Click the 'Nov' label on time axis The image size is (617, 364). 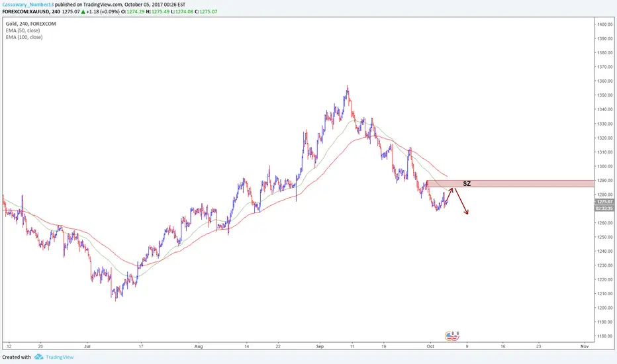click(x=585, y=346)
